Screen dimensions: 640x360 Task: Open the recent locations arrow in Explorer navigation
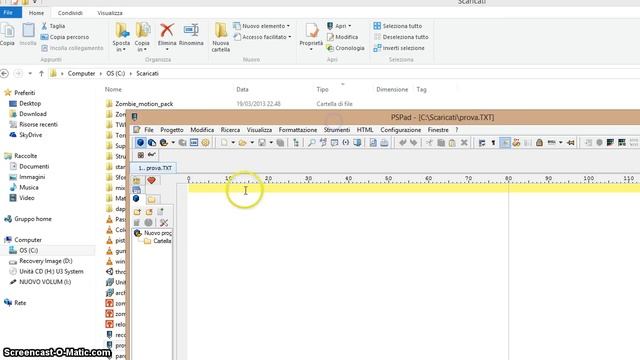coord(30,73)
